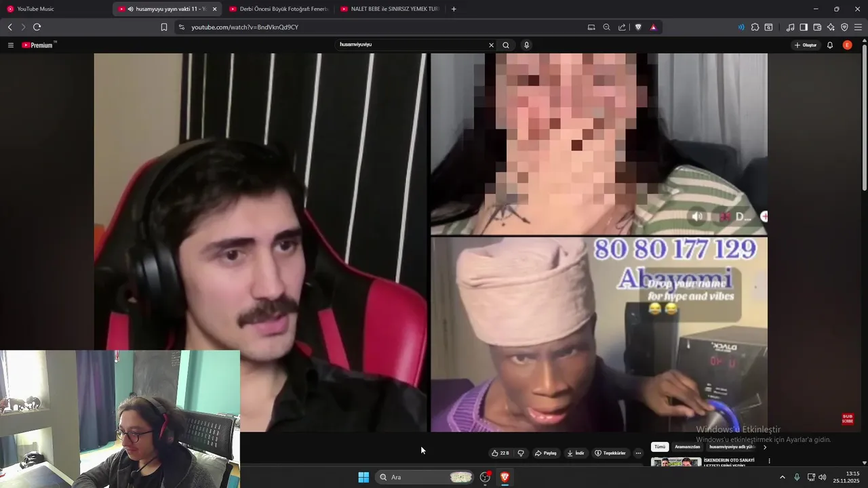Open the tab search toolbar icon
Image resolution: width=868 pixels, height=488 pixels.
click(768, 27)
